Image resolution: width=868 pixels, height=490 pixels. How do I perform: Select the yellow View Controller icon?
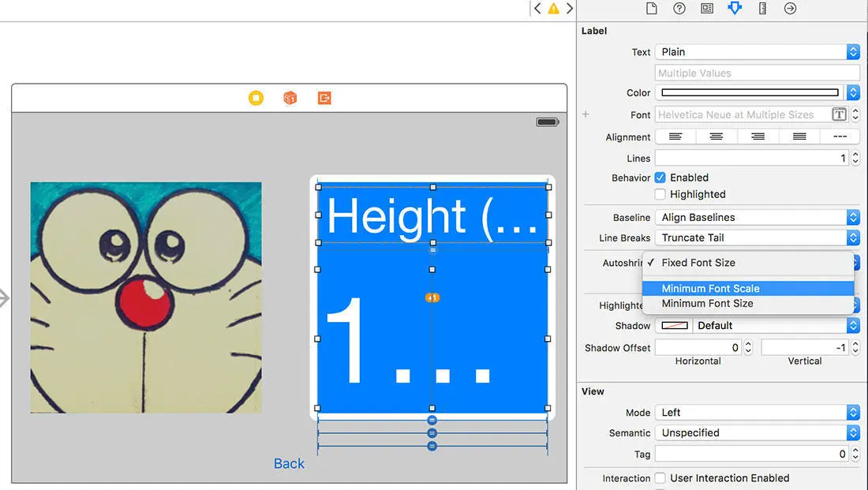coord(256,98)
